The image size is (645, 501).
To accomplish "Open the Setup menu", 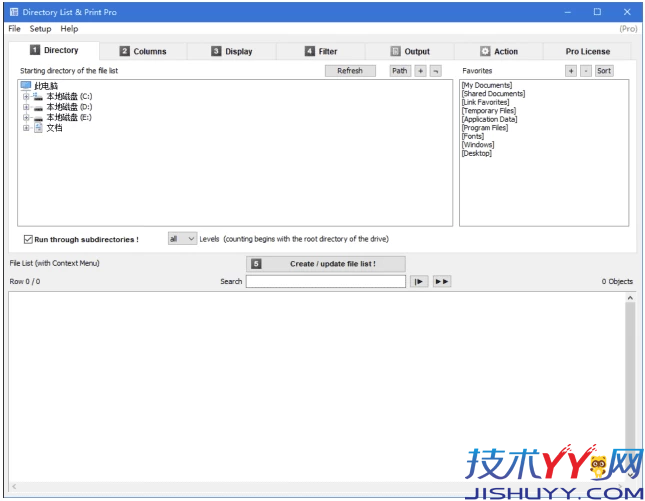I will pos(40,29).
